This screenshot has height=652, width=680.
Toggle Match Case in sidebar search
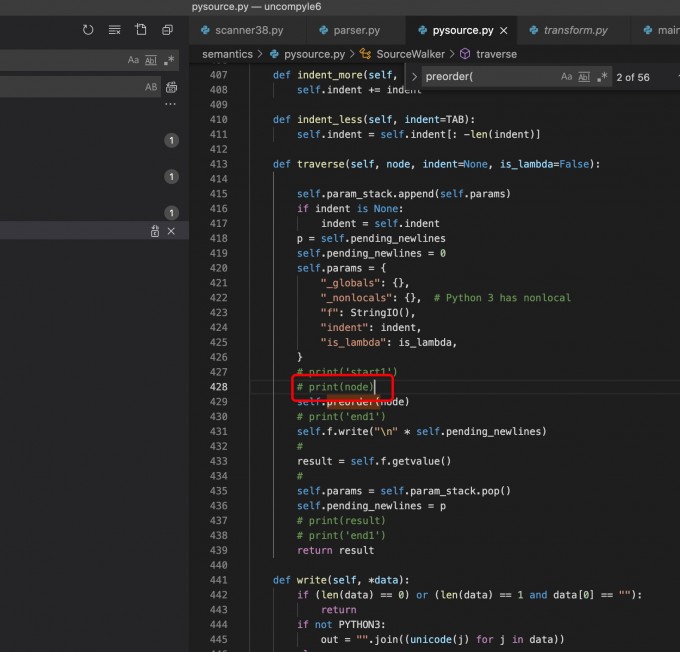click(x=133, y=60)
